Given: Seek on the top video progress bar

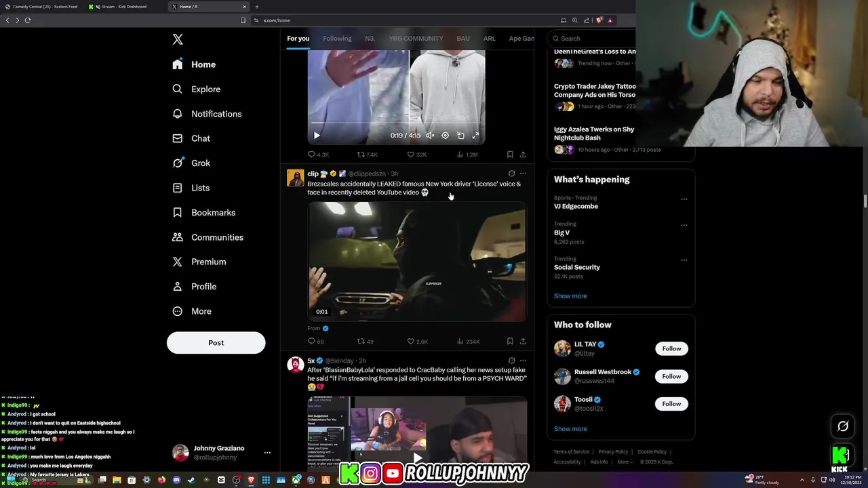Looking at the screenshot, I should (396, 123).
